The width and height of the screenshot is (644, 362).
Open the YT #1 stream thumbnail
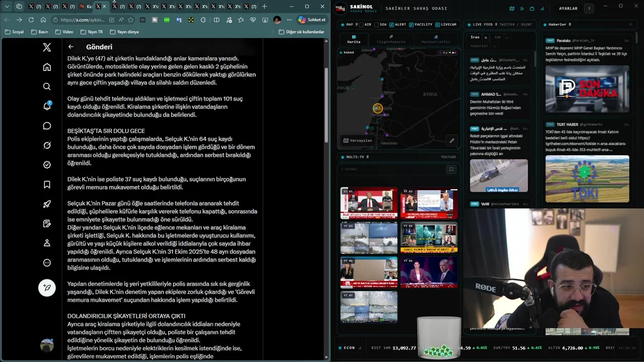369,203
